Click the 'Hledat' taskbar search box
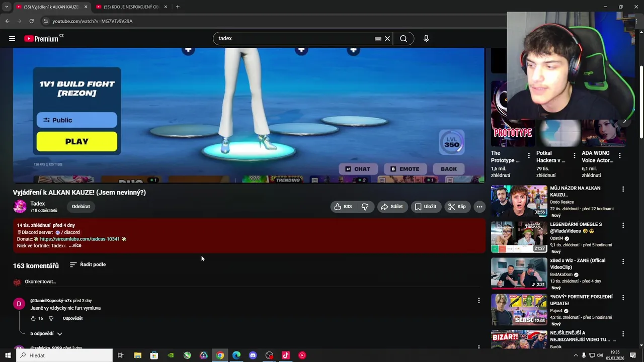 [x=64, y=355]
